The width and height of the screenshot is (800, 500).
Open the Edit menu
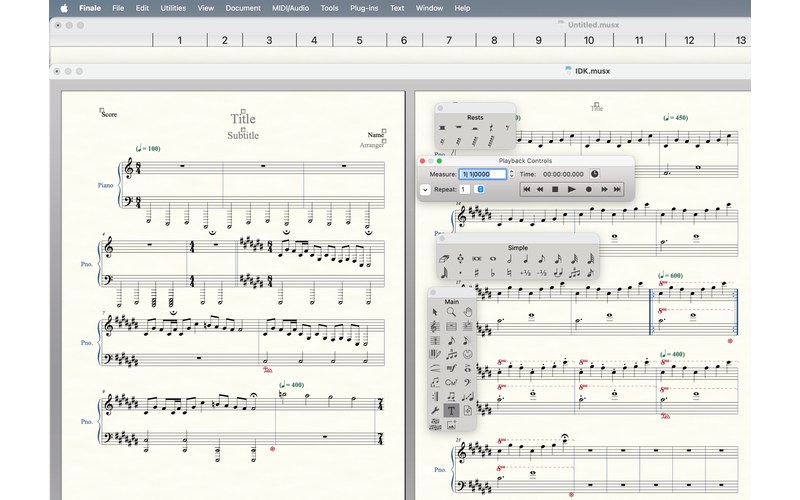142,8
